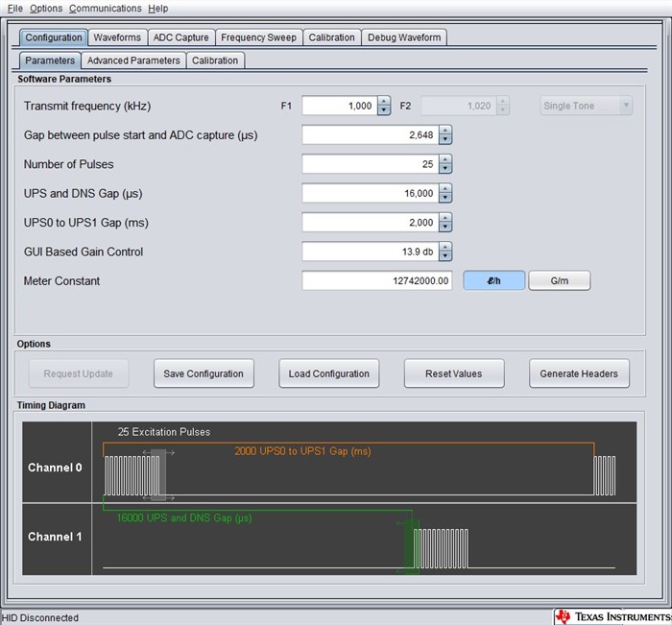Click the Number of Pulses field
672x625 pixels.
coord(371,164)
